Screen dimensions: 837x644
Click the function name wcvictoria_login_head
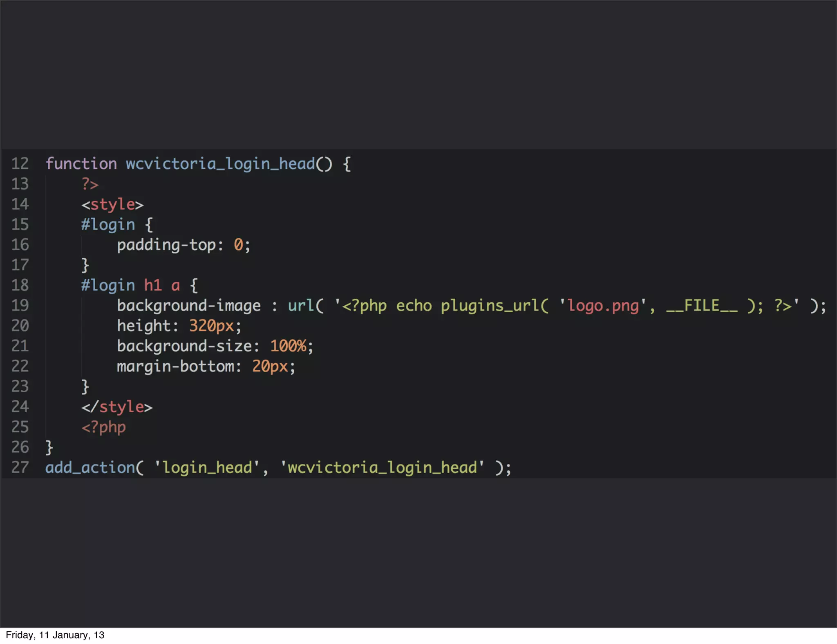[x=220, y=164]
